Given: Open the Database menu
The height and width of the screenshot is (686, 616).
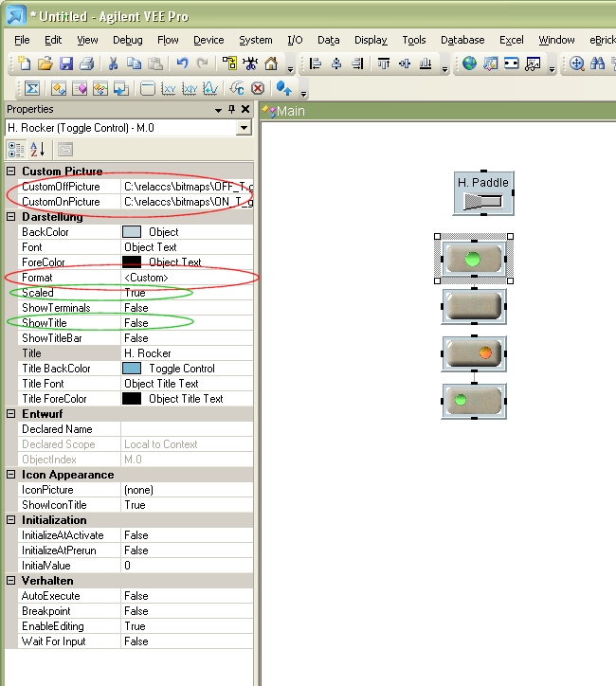Looking at the screenshot, I should [462, 40].
